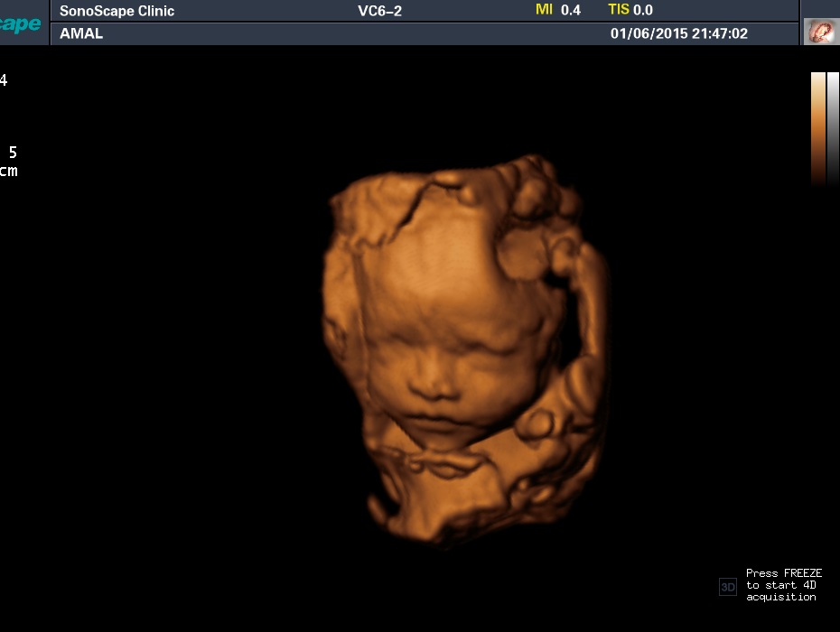
Task: Select the orange sepia color map bar
Action: point(818,128)
